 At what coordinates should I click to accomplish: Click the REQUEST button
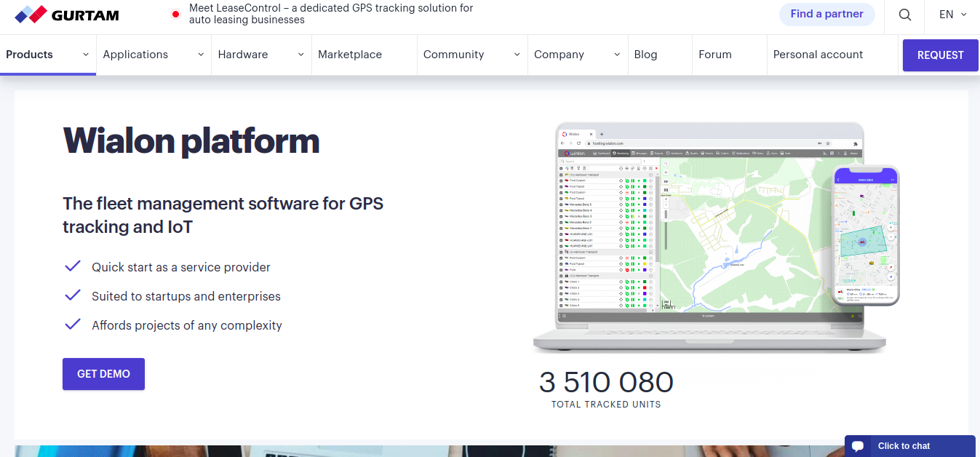click(x=941, y=55)
